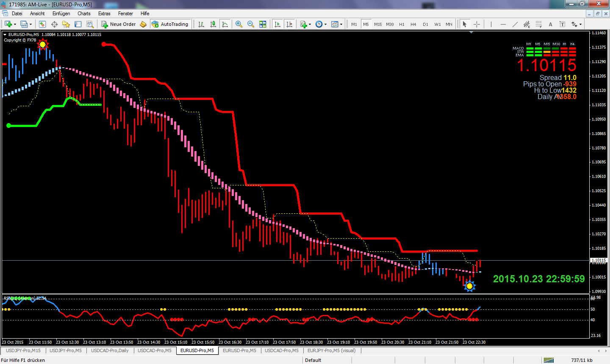Screen dimensions: 610x364
Task: Switch chart to bar chart mode
Action: (x=201, y=24)
